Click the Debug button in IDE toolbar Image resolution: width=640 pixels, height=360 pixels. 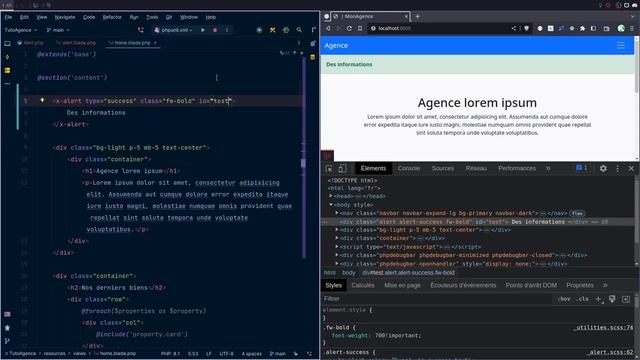(x=215, y=30)
